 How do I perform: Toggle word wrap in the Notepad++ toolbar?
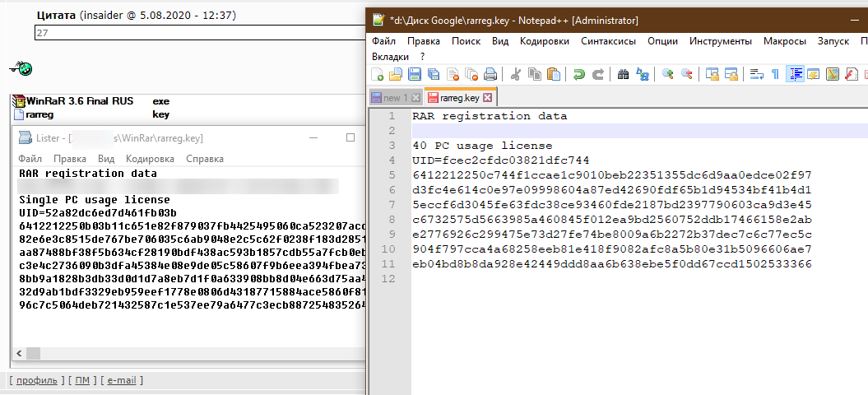pyautogui.click(x=757, y=74)
